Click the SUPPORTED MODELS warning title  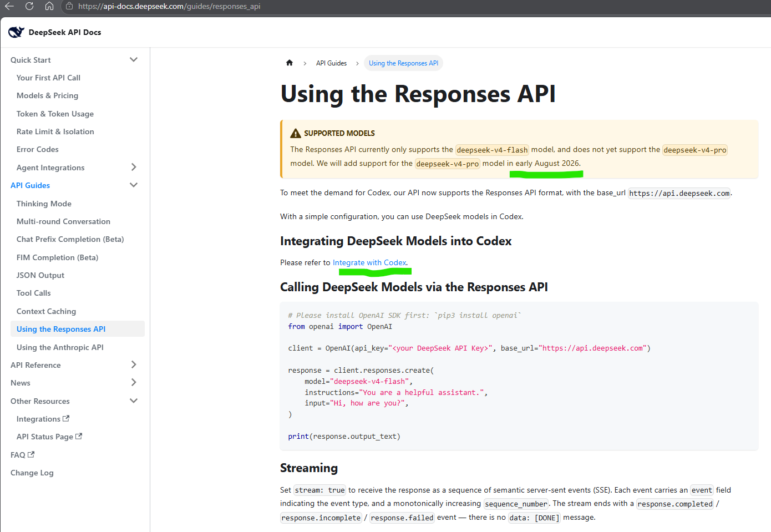click(339, 133)
